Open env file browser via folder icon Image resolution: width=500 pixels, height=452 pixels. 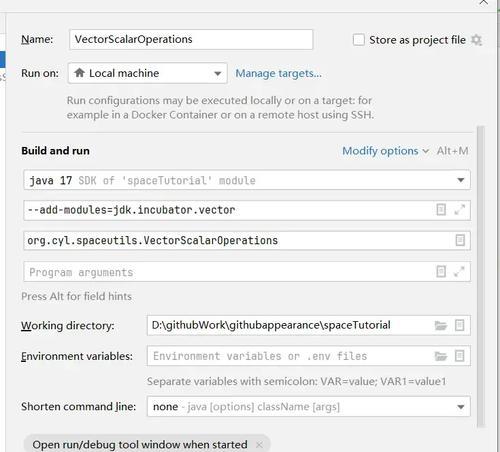441,356
